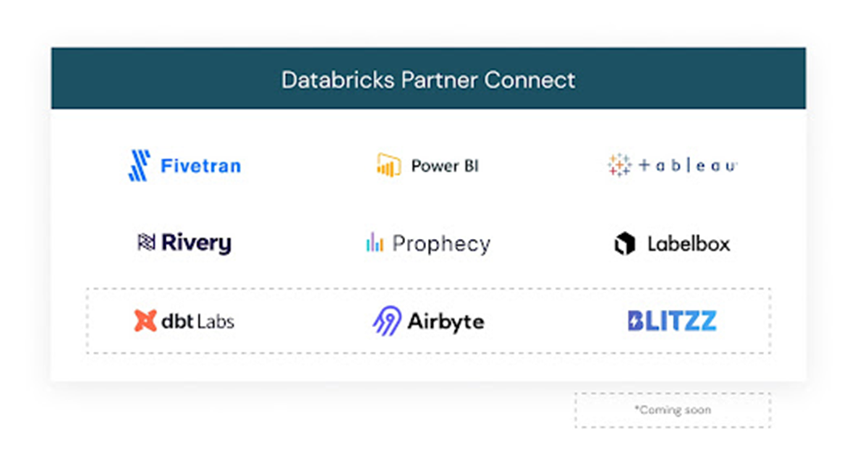Click the dbt Labs orange icon
The width and height of the screenshot is (868, 456).
[x=145, y=321]
